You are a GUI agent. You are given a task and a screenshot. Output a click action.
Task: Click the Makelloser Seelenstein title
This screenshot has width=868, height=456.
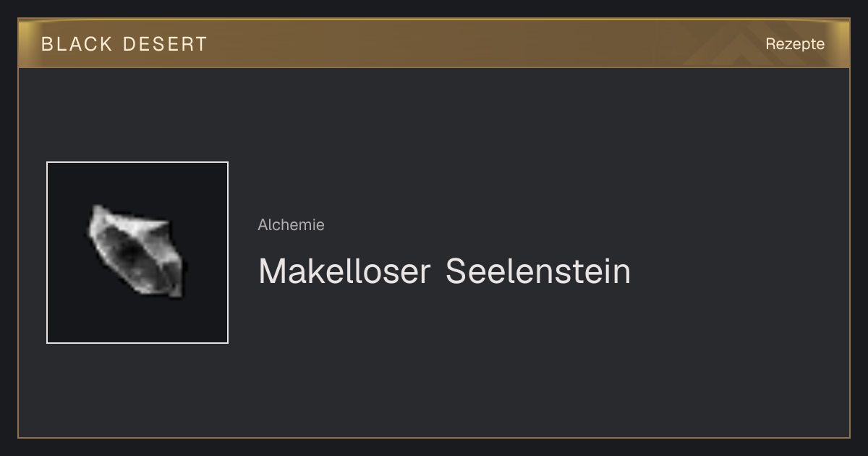(x=444, y=271)
